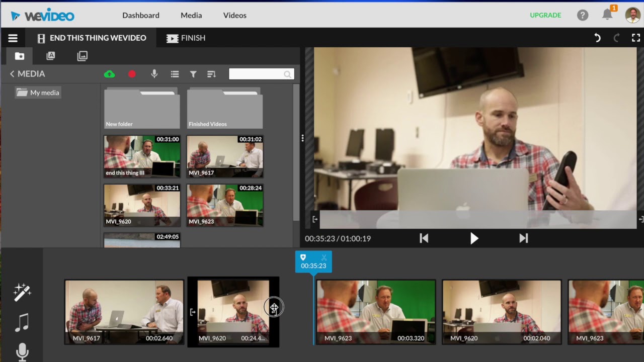Select the 02:49:05 media clip

click(x=142, y=240)
